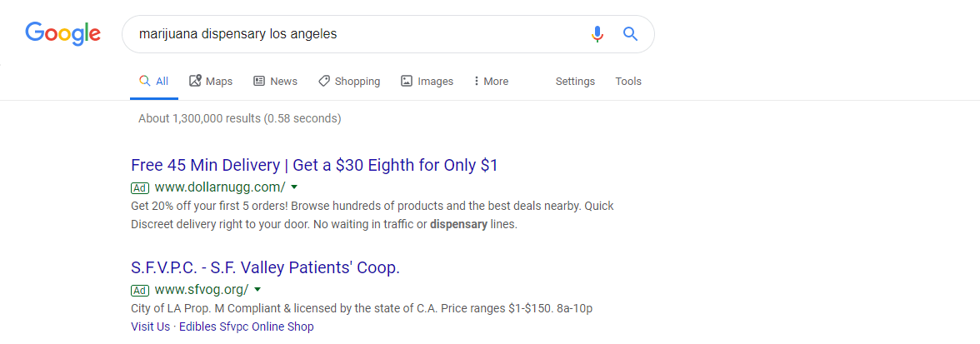980x344 pixels.
Task: Open the Edibles Sfvpc Online Shop sitelink
Action: tap(247, 327)
